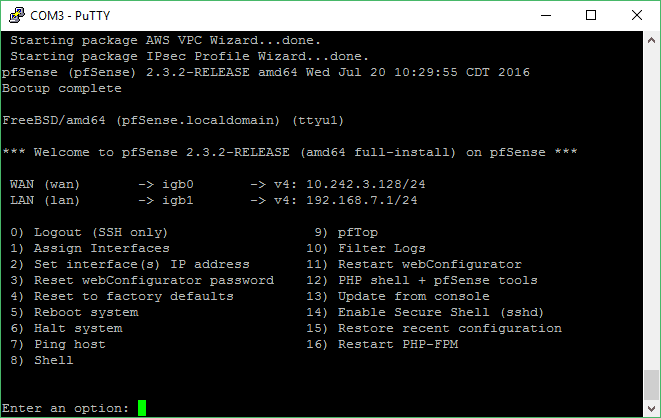Open the PuTTY system menu icon

17,16
